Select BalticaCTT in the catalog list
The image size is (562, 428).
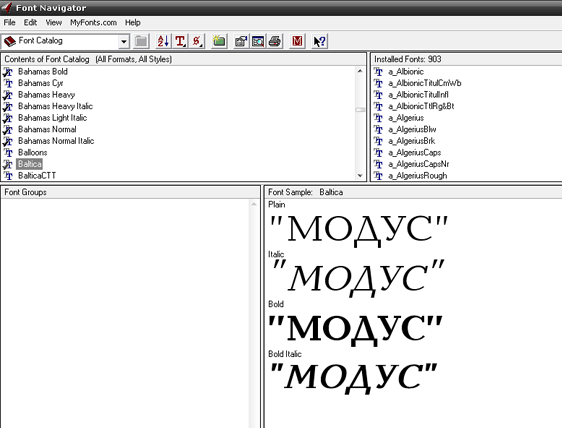pos(37,176)
